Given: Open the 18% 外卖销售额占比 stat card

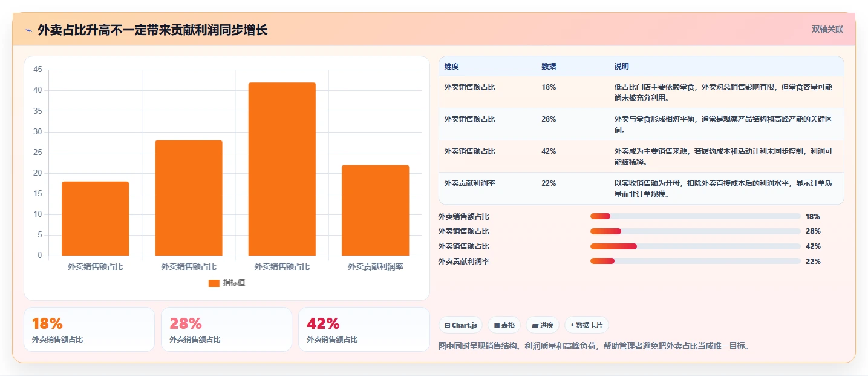Looking at the screenshot, I should point(90,329).
